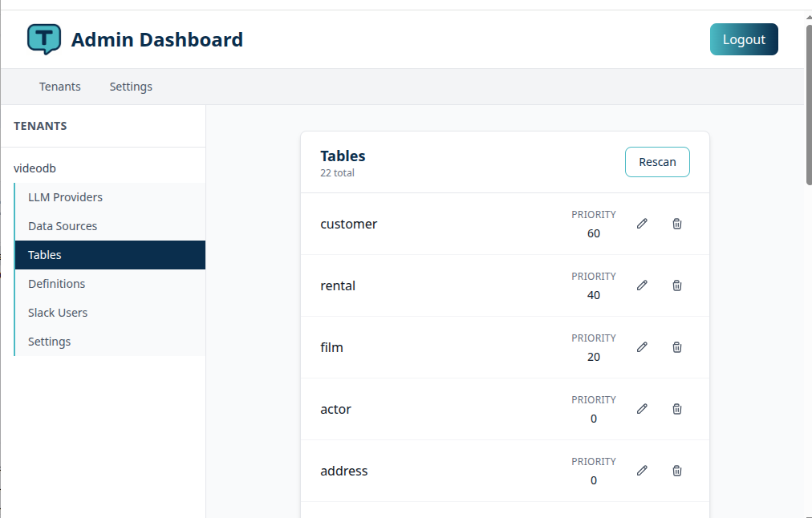Image resolution: width=812 pixels, height=518 pixels.
Task: Click the Admin Dashboard logo icon
Action: (43, 38)
